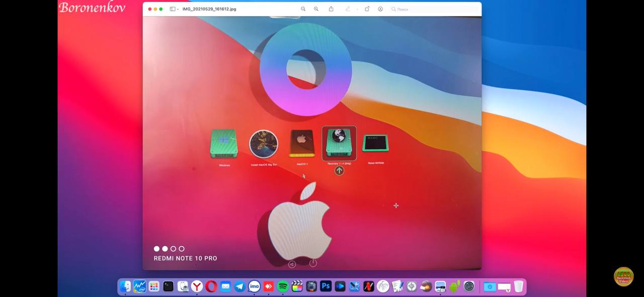
Task: Rotate the image using the toolbar button
Action: tap(367, 9)
